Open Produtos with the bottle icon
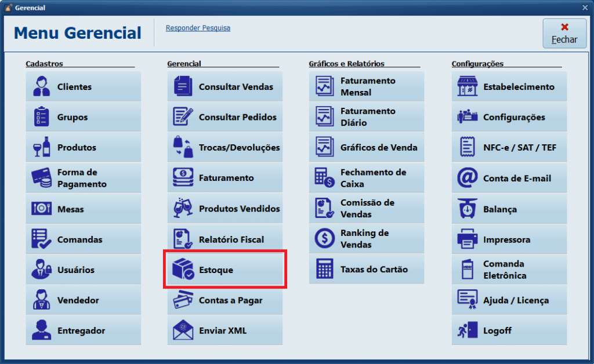The image size is (594, 364). pos(41,147)
